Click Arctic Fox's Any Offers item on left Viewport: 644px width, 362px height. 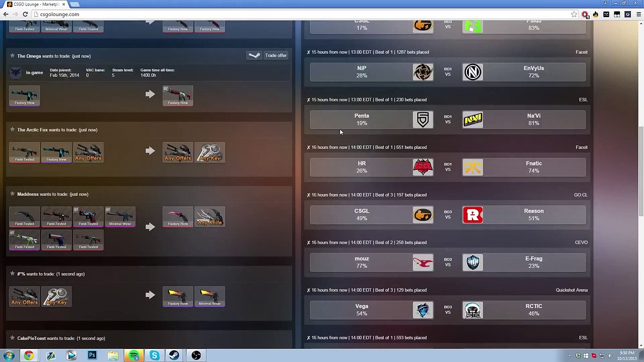click(x=88, y=152)
